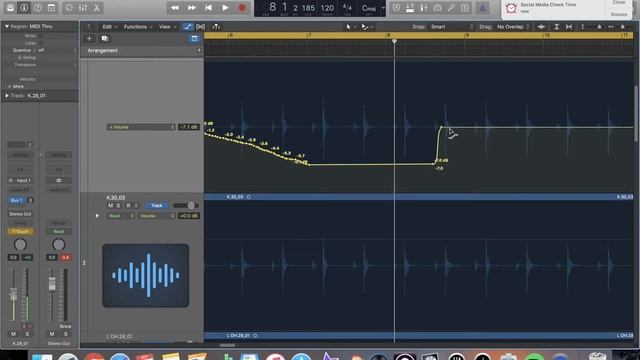Mute the K.30,03 track
Viewport: 640px width, 360px height.
click(110, 205)
